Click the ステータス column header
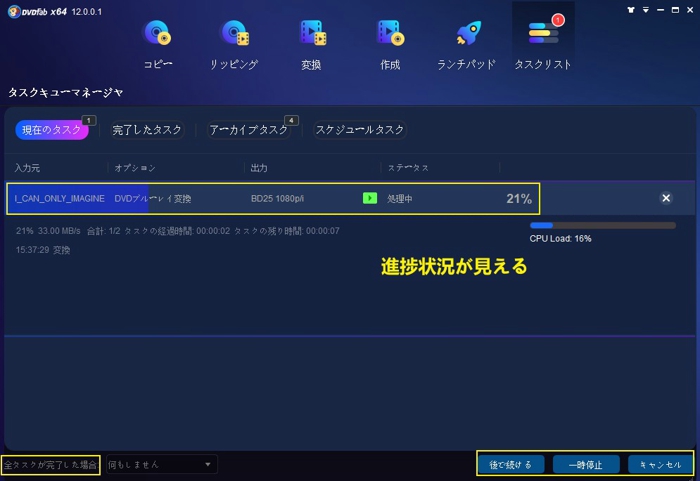This screenshot has height=481, width=700. coord(408,168)
